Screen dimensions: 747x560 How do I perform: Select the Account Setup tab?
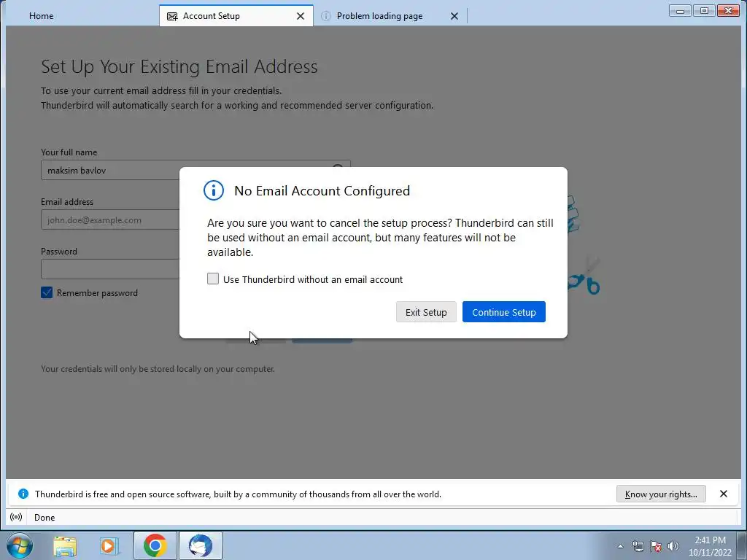pos(236,16)
